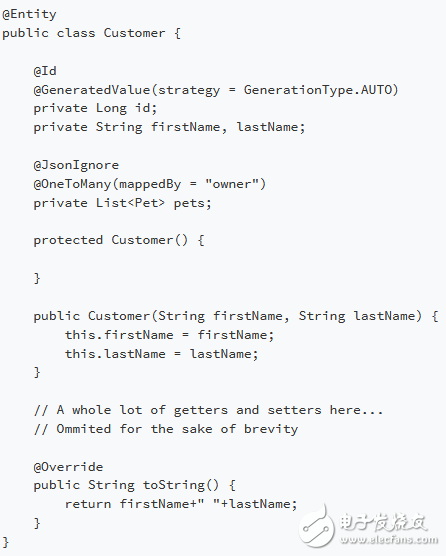This screenshot has height=556, width=446.
Task: Click the List<Pet> type
Action: [x=130, y=203]
